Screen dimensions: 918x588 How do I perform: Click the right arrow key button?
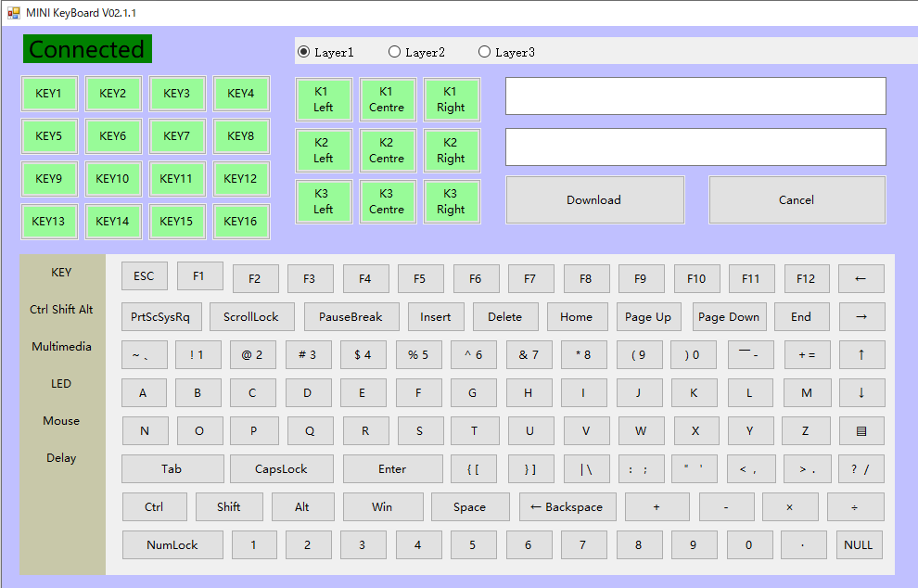pyautogui.click(x=861, y=316)
